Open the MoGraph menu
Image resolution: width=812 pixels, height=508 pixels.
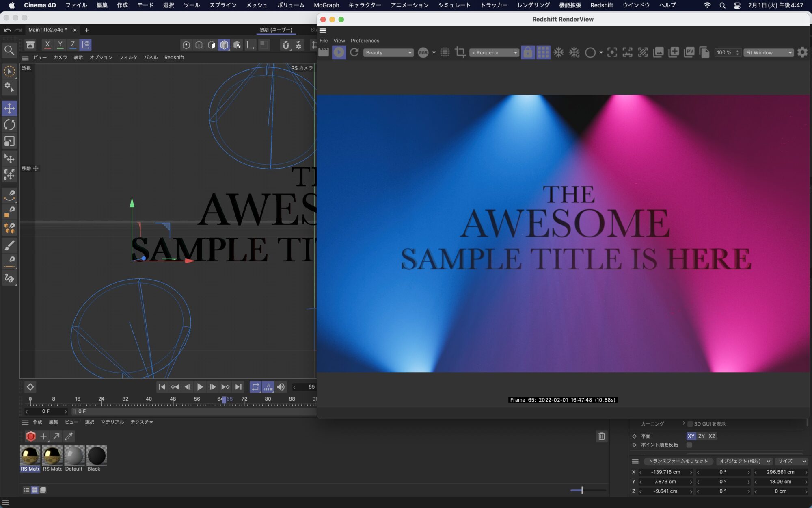(326, 5)
